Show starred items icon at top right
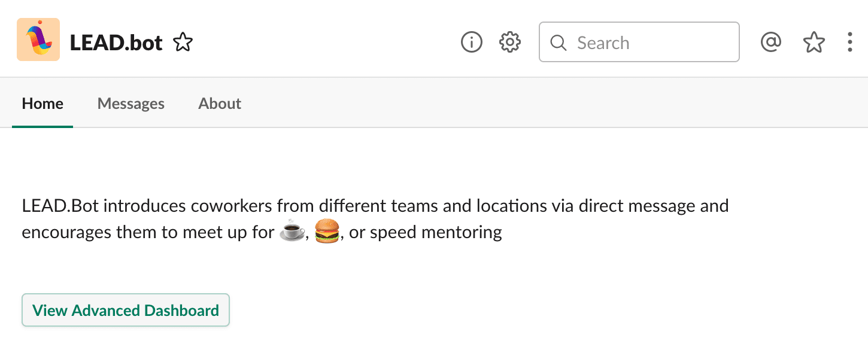 [814, 42]
